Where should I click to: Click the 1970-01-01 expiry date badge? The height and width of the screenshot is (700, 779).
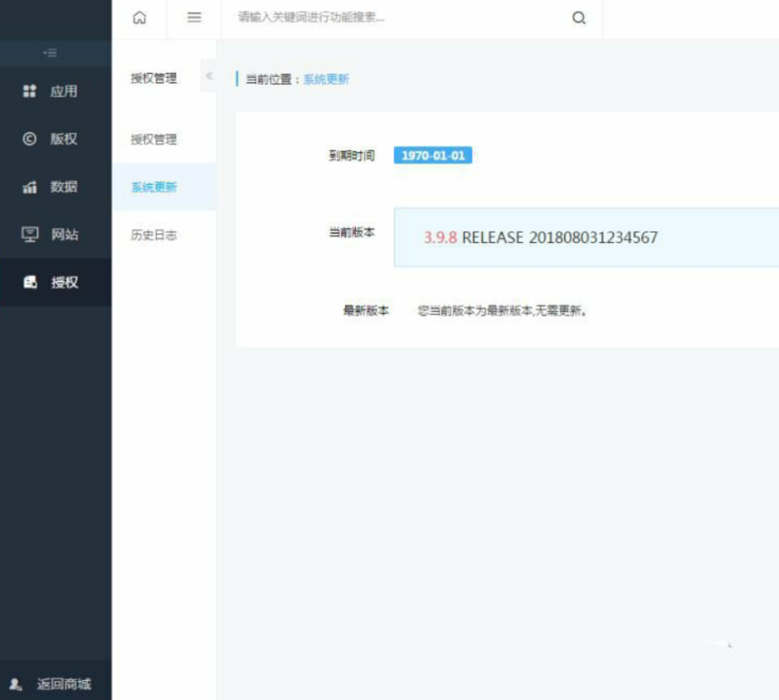433,156
